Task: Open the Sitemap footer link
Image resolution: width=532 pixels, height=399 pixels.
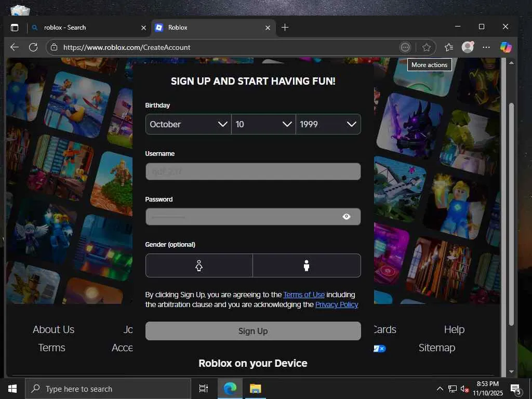Action: click(x=437, y=348)
